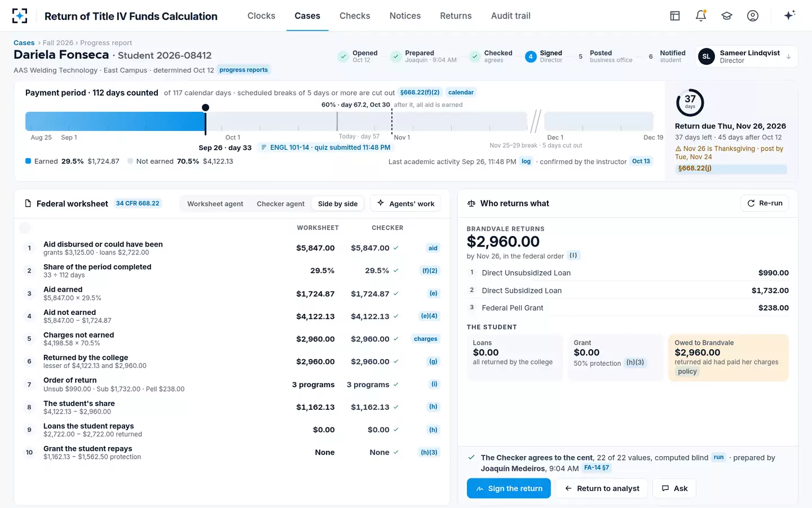Open the user account circle icon
Screen dimensions: 812x508
(753, 16)
